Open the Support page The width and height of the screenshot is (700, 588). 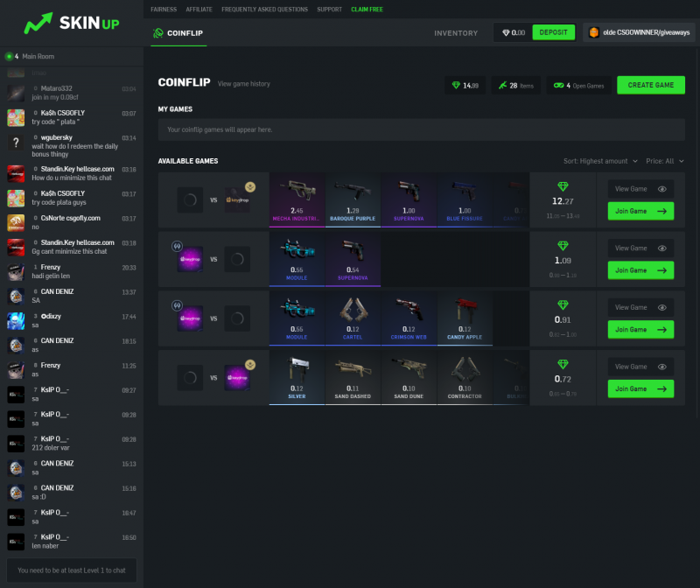click(x=330, y=10)
